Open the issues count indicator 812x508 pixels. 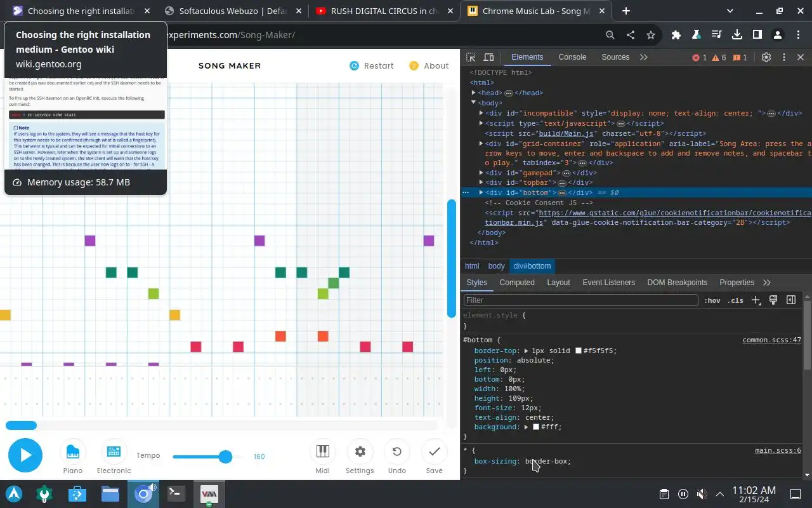(x=740, y=57)
